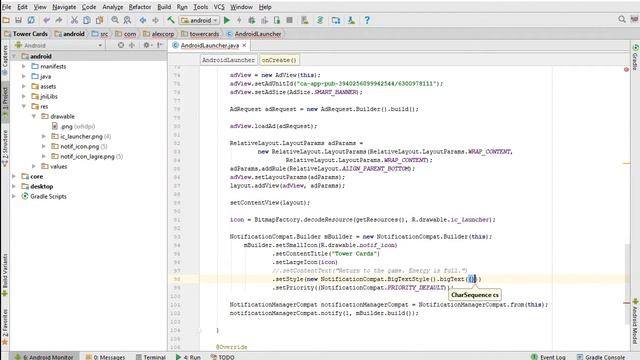The height and width of the screenshot is (360, 640).
Task: Click the Synchronize toolbar icon
Action: point(31,20)
